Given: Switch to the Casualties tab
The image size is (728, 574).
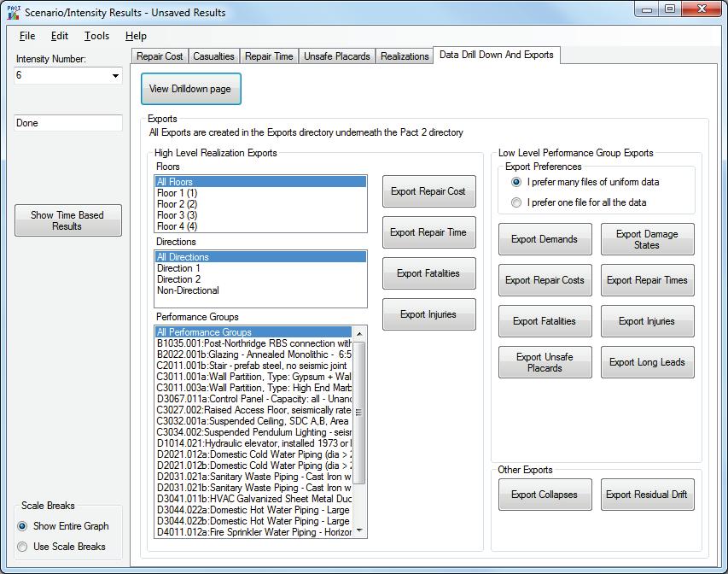Looking at the screenshot, I should click(x=213, y=56).
